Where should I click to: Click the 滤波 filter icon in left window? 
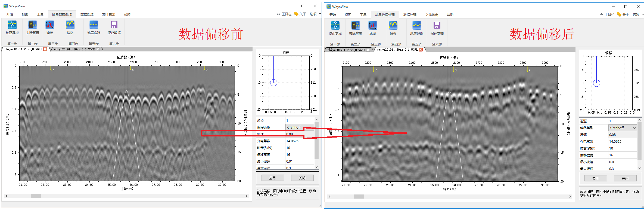49,25
